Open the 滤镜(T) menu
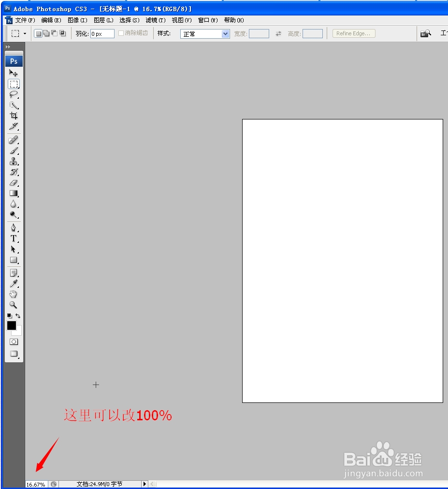Viewport: 448px width, 489px height. 156,20
